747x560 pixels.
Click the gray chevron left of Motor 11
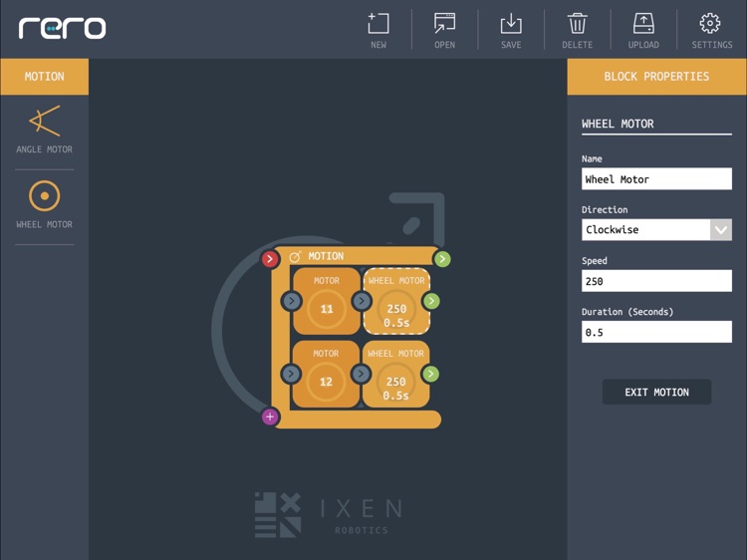(291, 301)
